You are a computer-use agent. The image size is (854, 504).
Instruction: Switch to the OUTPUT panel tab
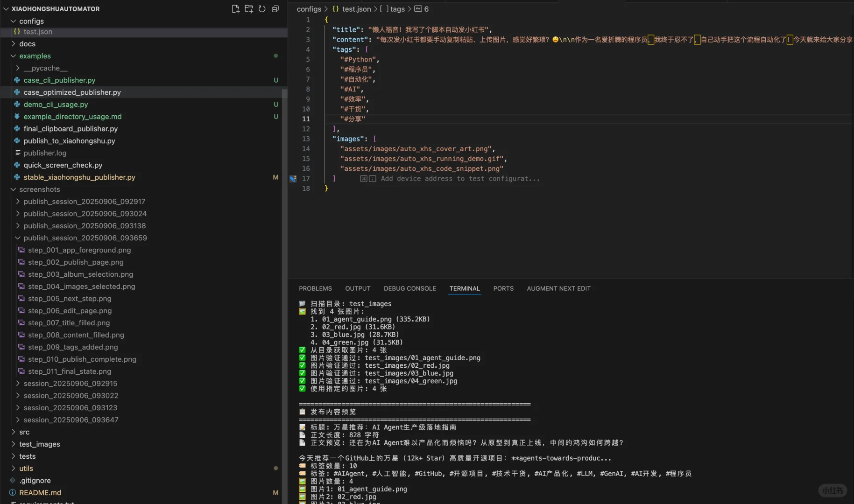358,288
